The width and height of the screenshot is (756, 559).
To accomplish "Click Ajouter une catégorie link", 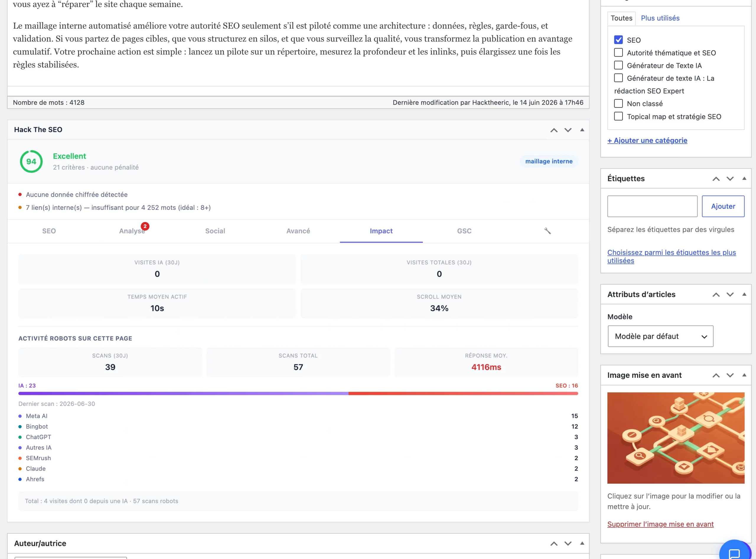I will [x=647, y=140].
